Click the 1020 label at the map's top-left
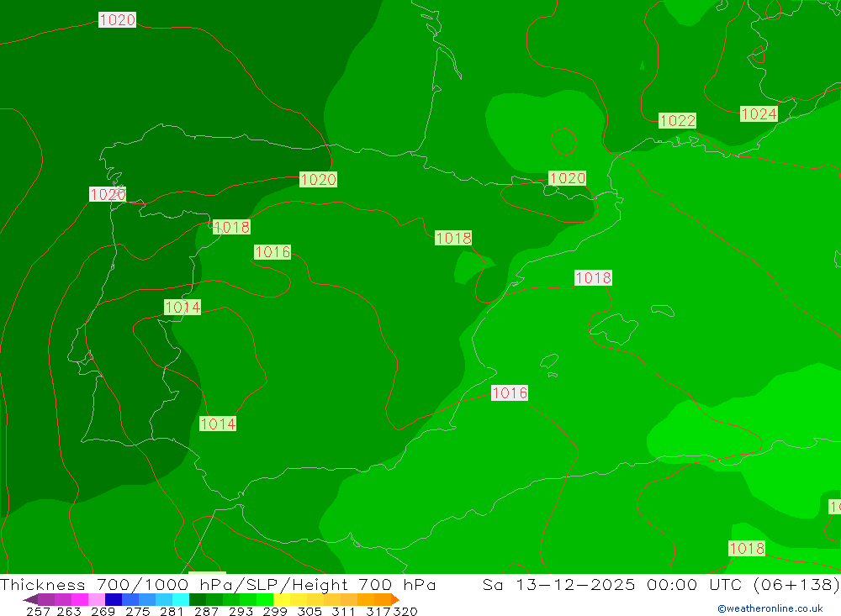This screenshot has height=616, width=841. [118, 20]
